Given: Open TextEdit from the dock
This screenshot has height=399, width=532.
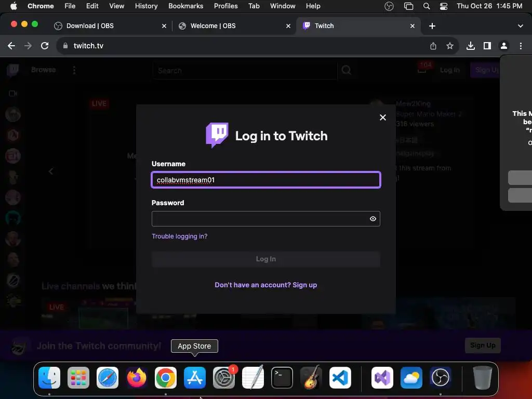Looking at the screenshot, I should [x=253, y=377].
